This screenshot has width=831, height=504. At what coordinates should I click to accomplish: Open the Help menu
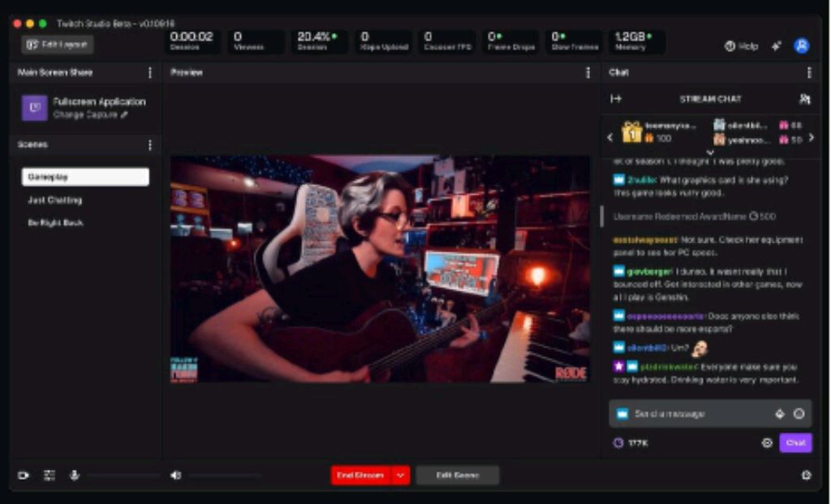tap(742, 46)
